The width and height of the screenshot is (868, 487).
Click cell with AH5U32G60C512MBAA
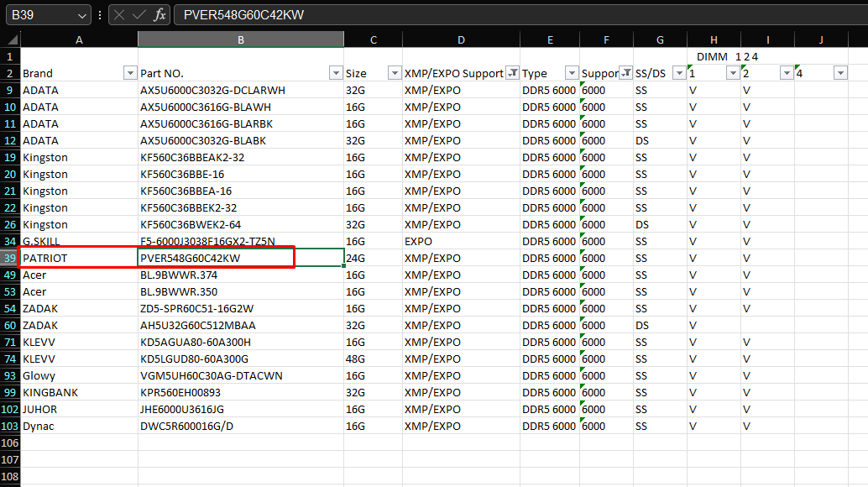tap(241, 326)
